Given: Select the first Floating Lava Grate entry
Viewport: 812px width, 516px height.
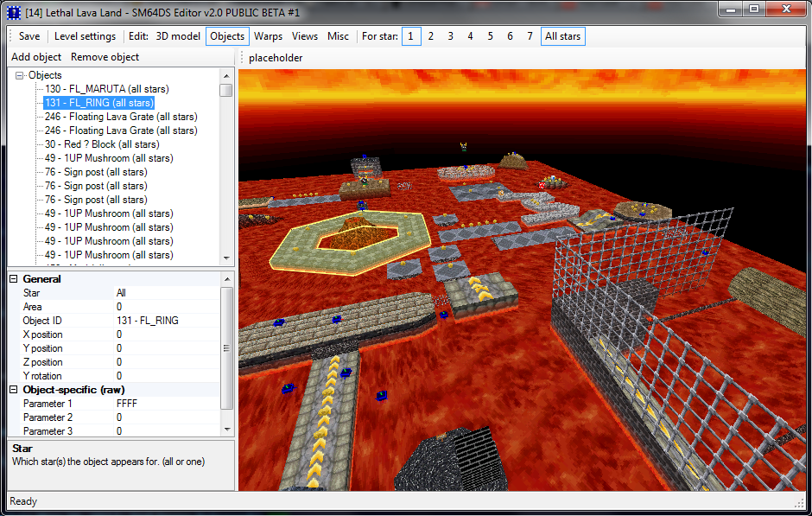Looking at the screenshot, I should [121, 117].
